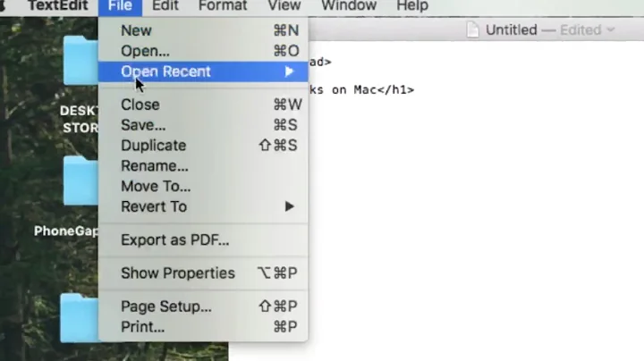Open Page Setup... from the File menu
644x361 pixels.
tap(165, 306)
